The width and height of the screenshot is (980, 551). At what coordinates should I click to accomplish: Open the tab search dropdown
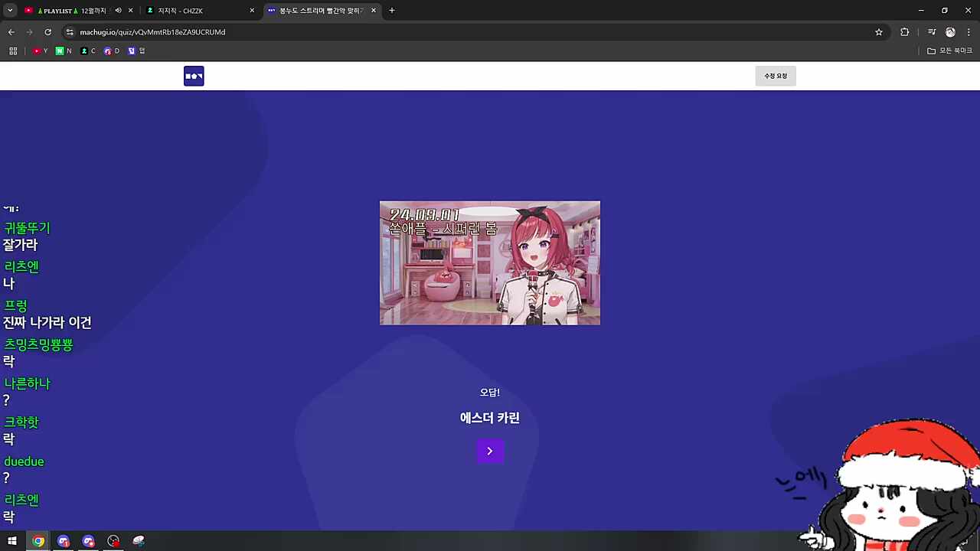point(10,11)
